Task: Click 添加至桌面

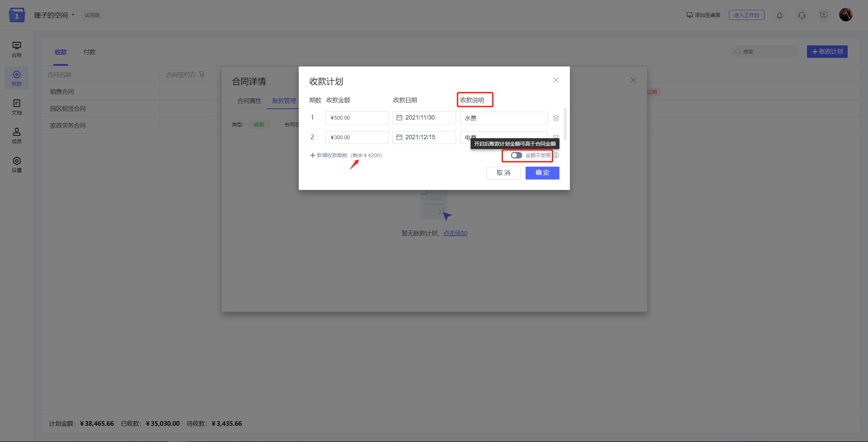Action: coord(703,15)
